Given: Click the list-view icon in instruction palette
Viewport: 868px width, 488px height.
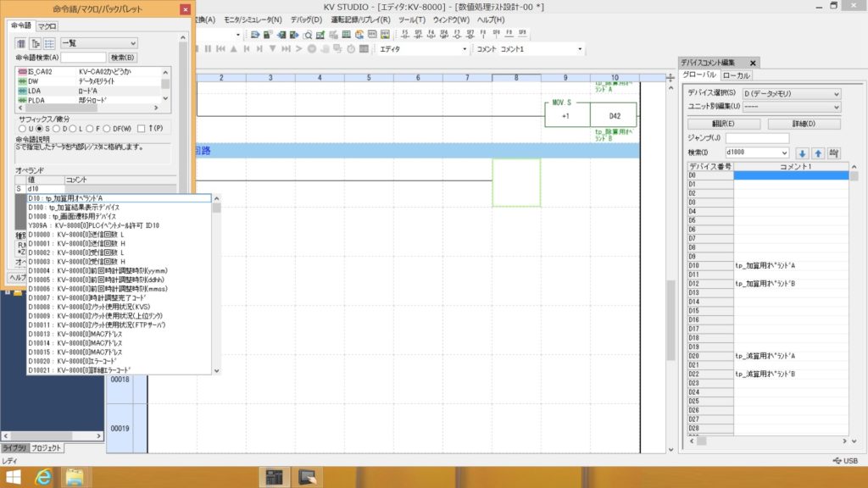Looking at the screenshot, I should [x=49, y=43].
